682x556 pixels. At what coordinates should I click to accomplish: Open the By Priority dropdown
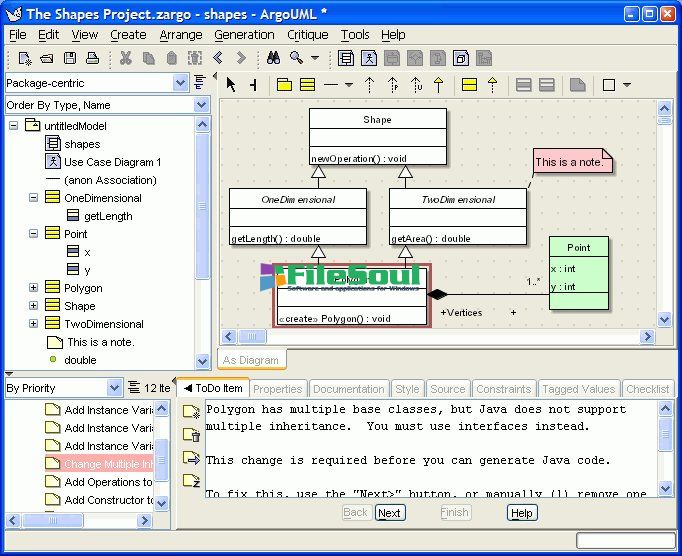tap(114, 388)
